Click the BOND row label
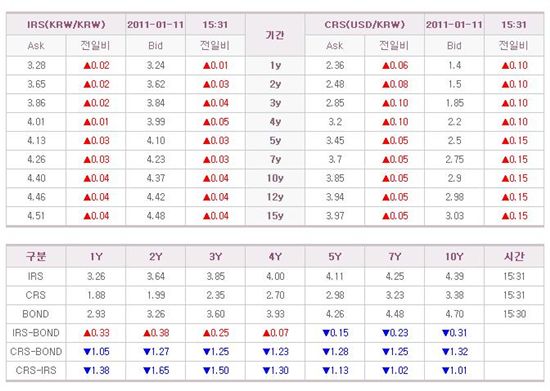The height and width of the screenshot is (391, 550). [x=36, y=314]
